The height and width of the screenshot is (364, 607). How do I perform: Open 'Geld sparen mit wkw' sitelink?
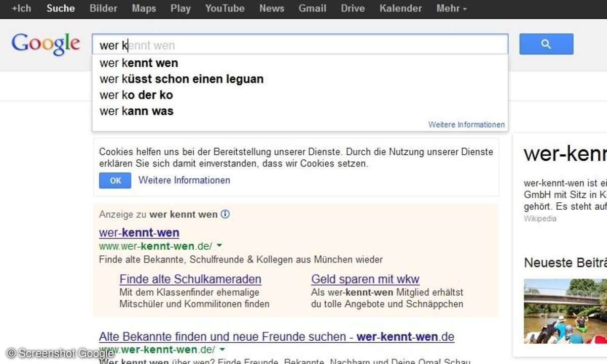click(365, 279)
